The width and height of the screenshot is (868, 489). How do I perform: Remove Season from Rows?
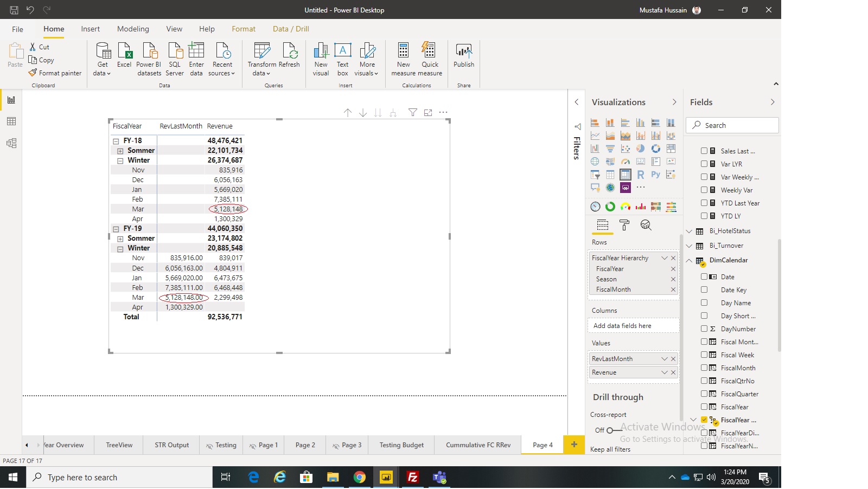point(673,279)
